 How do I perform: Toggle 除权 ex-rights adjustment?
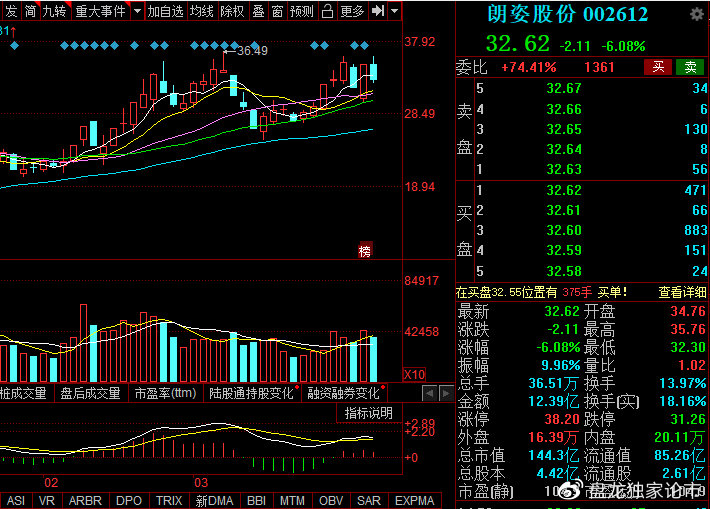tap(232, 11)
